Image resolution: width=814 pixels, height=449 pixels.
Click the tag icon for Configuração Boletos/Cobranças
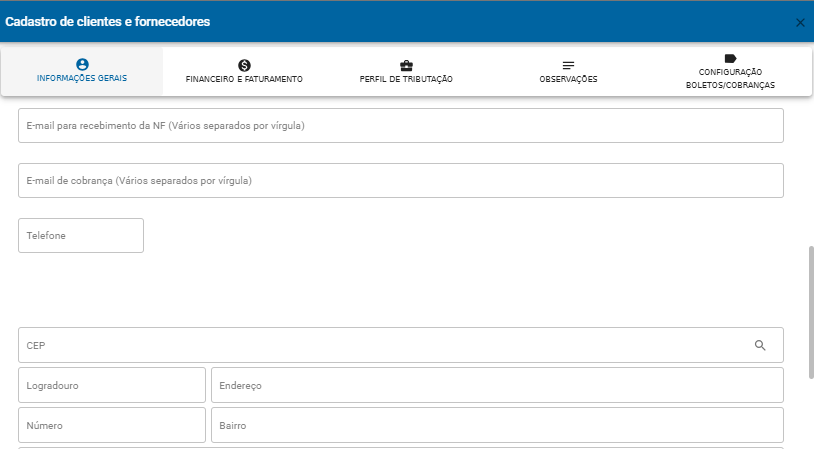point(730,58)
